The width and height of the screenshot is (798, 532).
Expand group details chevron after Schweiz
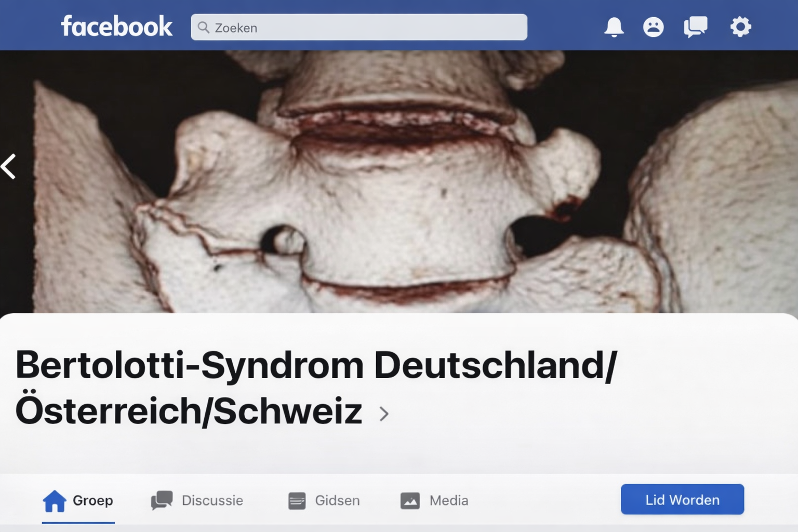(384, 414)
